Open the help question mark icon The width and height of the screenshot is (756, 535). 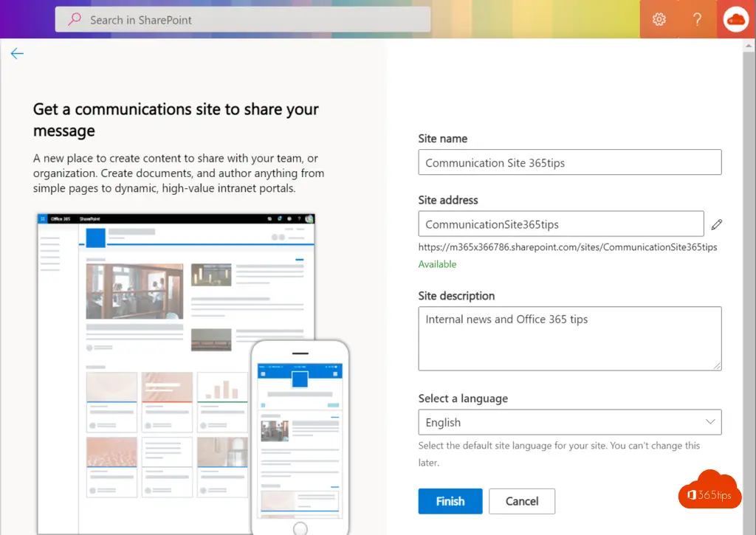(697, 19)
